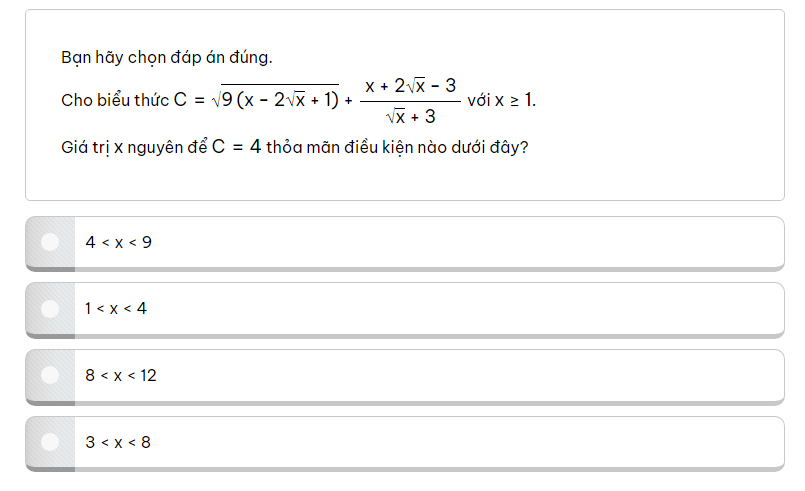Viewport: 805px width, 491px height.
Task: Click the answer text "8 < x < 12"
Action: [121, 376]
